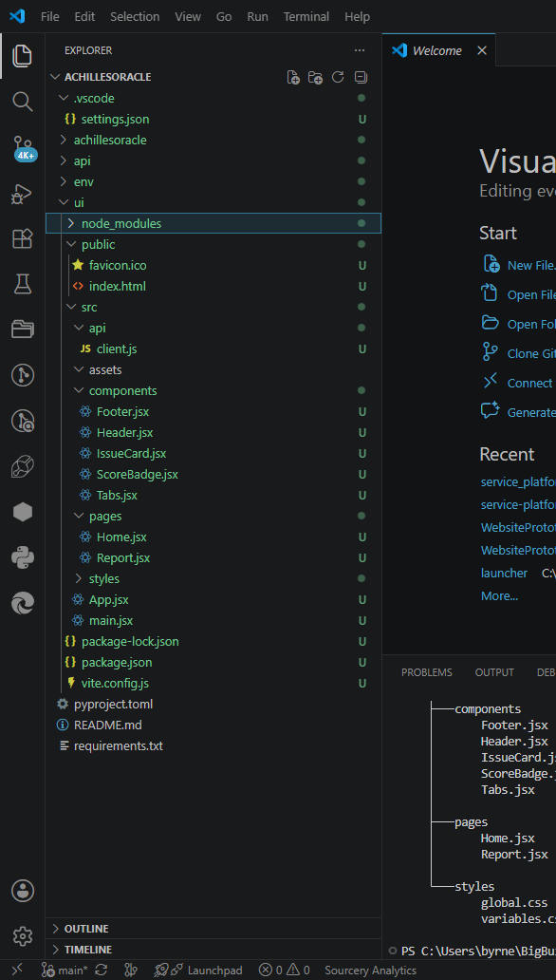Open the Explorer view in activity bar
Screen dimensions: 556x980
click(x=23, y=56)
